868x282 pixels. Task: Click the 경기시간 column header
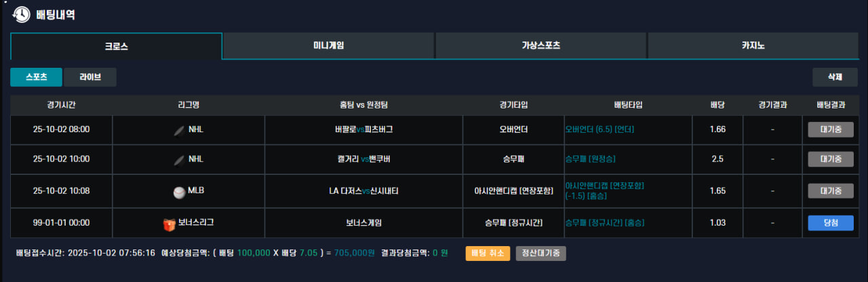[x=61, y=105]
